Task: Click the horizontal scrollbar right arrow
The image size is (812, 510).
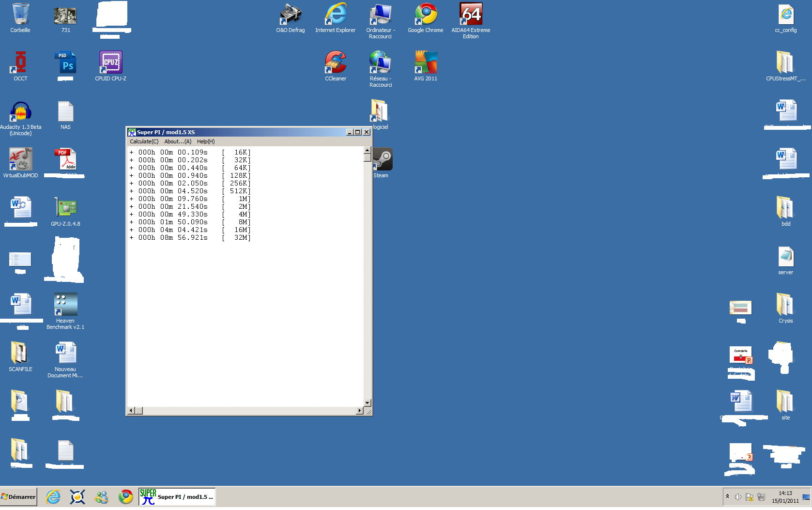Action: pos(359,411)
